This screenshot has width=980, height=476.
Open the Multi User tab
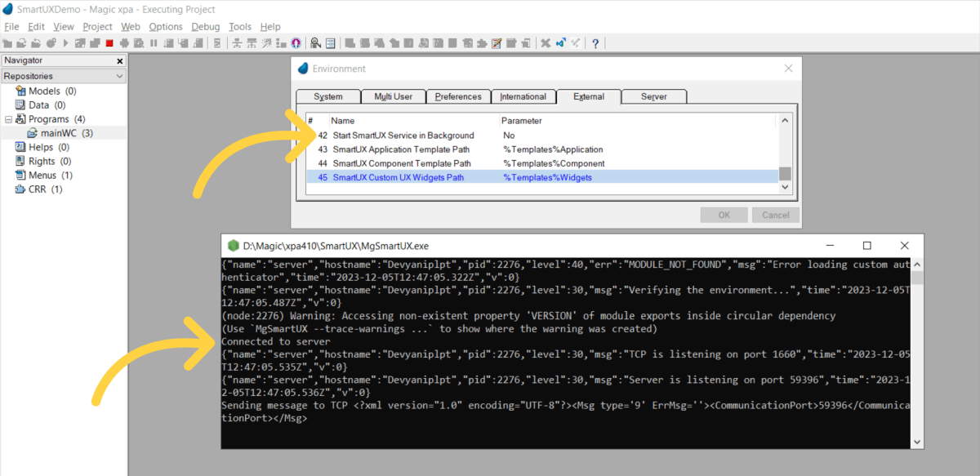click(393, 96)
